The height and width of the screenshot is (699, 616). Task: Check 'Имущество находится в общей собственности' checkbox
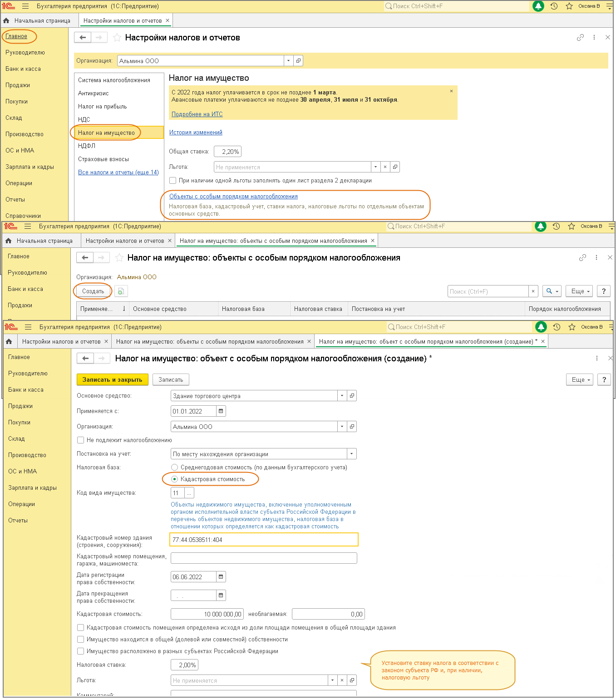80,640
